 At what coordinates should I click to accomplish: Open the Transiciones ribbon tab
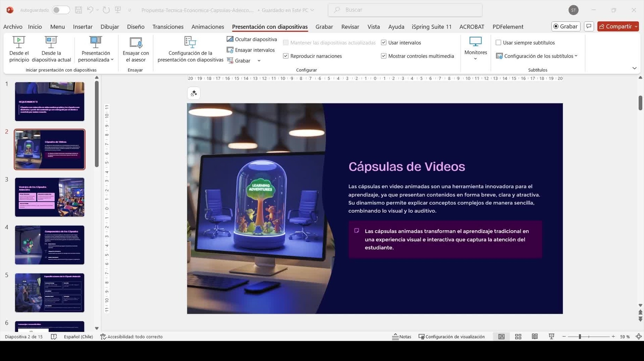tap(168, 27)
